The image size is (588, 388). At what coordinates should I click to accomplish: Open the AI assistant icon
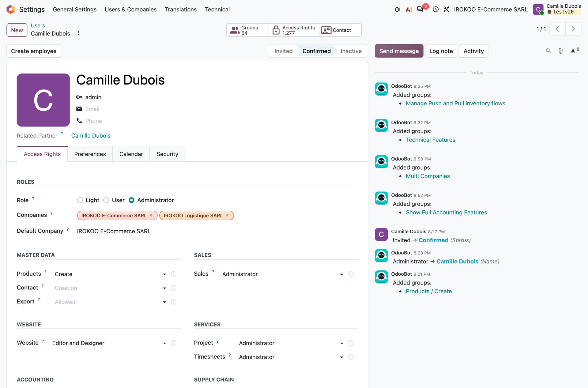(x=409, y=9)
